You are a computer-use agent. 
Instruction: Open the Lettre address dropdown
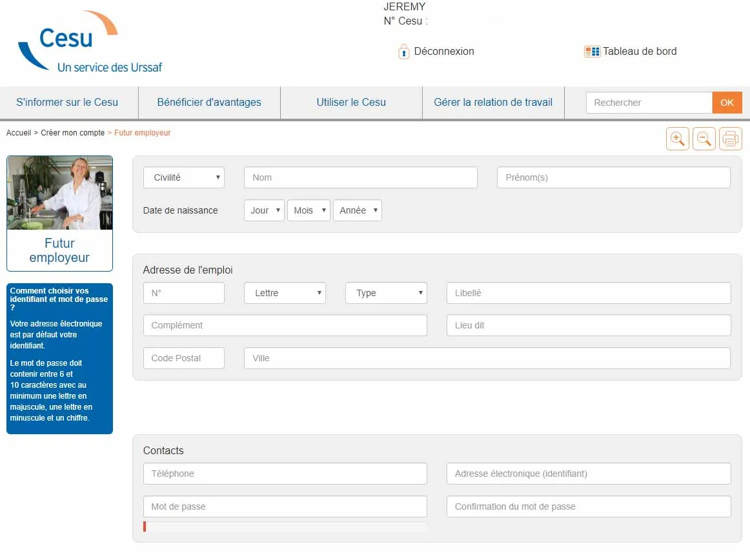(284, 292)
